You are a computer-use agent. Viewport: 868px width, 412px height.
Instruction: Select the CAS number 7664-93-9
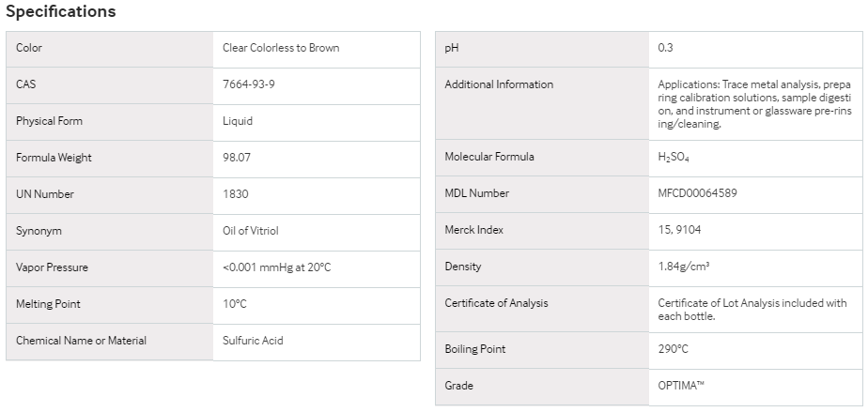click(248, 84)
